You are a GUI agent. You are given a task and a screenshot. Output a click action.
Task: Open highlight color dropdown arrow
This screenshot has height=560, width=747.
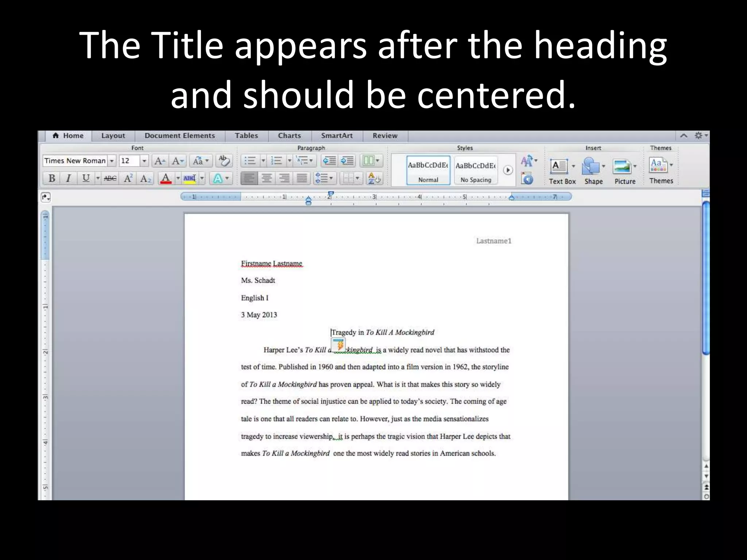point(202,178)
